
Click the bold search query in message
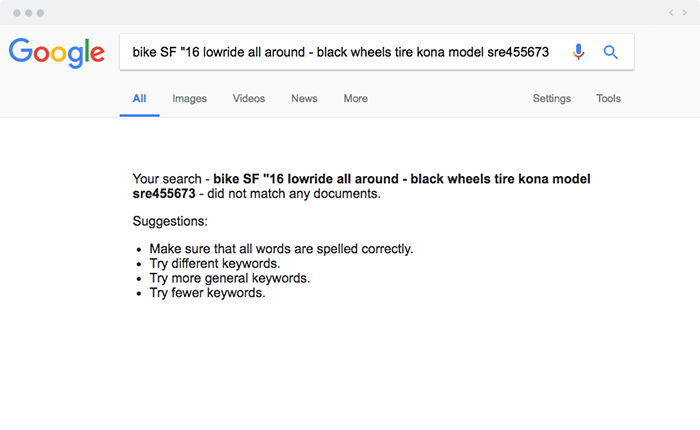pyautogui.click(x=362, y=186)
